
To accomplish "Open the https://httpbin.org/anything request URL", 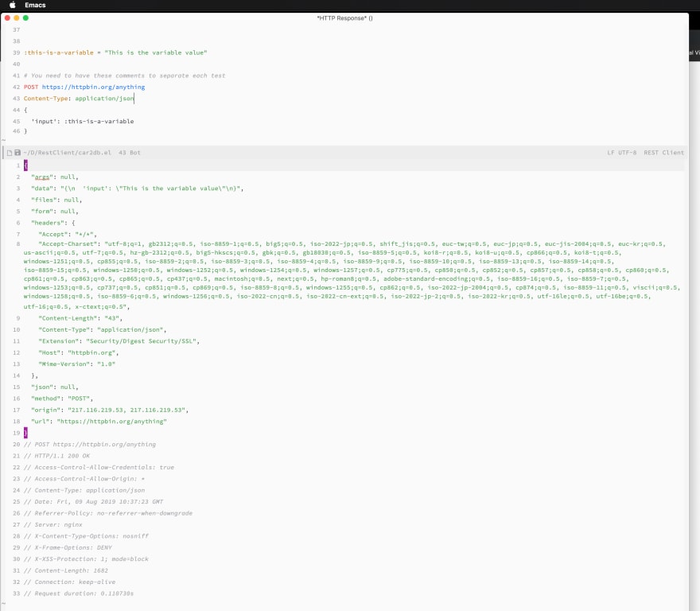I will (93, 87).
